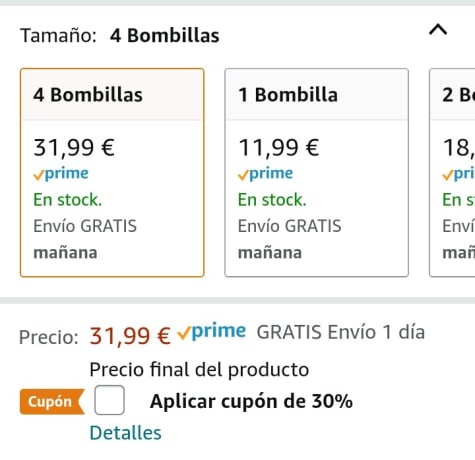The height and width of the screenshot is (460, 475).
Task: Click prime logo in third size card
Action: click(x=458, y=174)
